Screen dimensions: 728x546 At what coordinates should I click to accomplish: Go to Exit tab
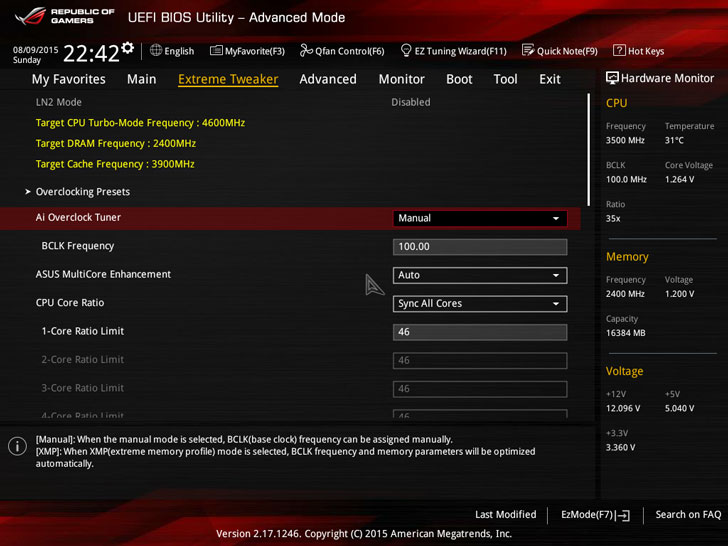tap(550, 79)
